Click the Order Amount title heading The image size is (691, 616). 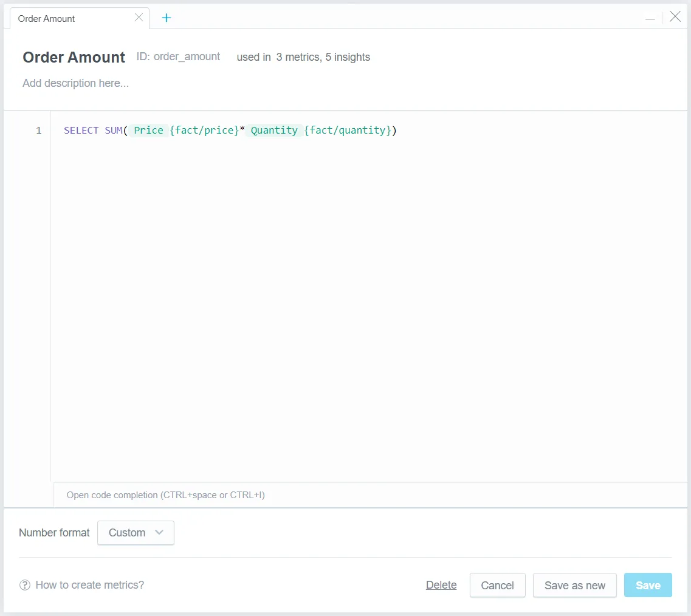click(74, 57)
